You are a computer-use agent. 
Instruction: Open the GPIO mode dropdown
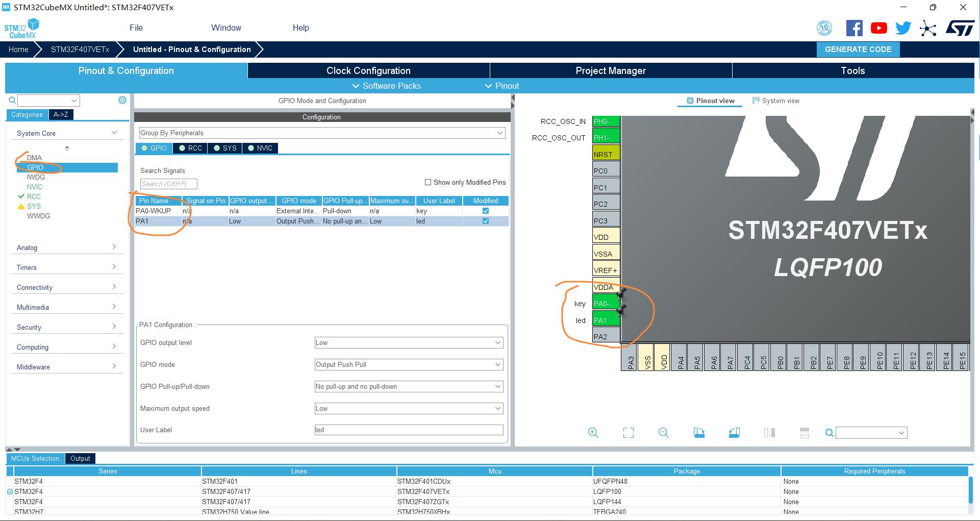(x=409, y=364)
